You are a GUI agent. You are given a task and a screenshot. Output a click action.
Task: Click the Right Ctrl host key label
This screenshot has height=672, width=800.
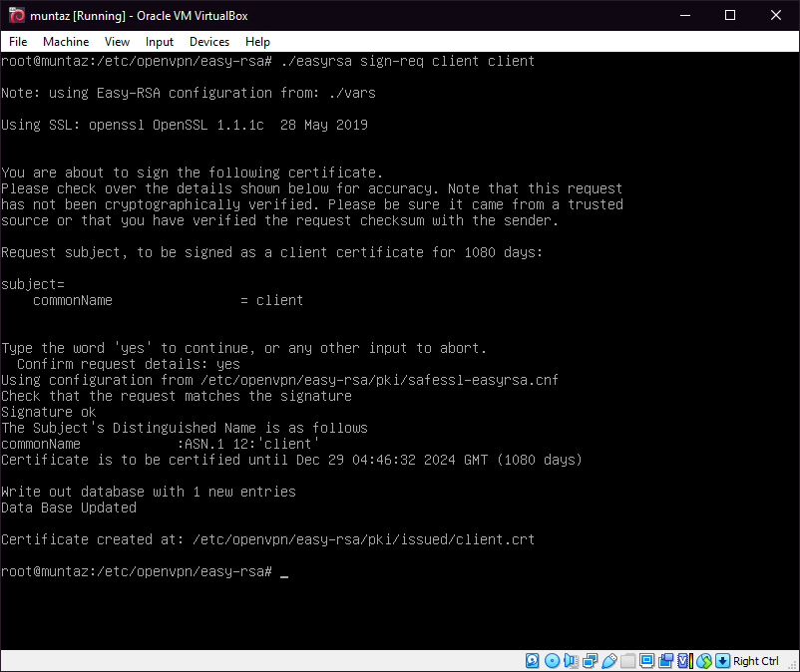coord(756,661)
